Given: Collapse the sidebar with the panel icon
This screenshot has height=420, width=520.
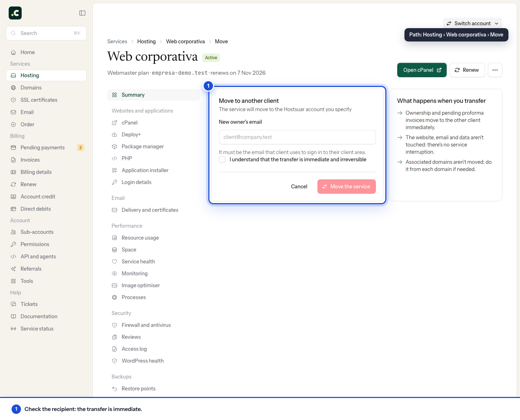Looking at the screenshot, I should point(82,13).
